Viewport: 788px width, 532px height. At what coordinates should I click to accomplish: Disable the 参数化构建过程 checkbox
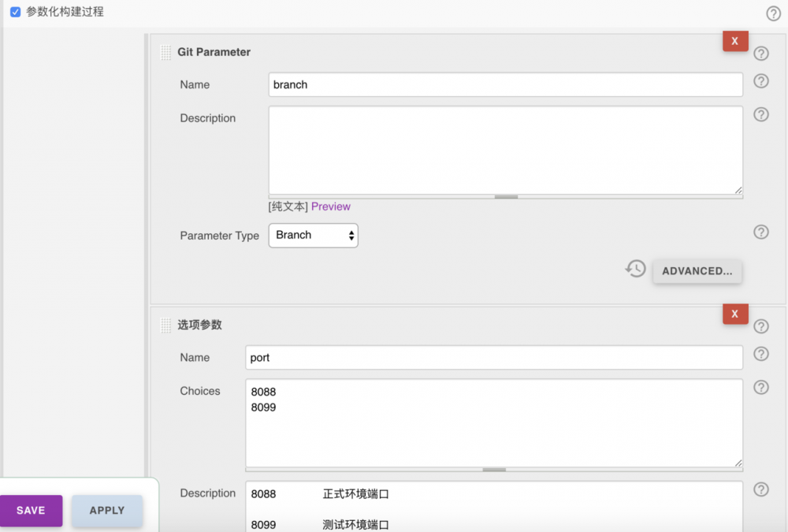[x=15, y=13]
